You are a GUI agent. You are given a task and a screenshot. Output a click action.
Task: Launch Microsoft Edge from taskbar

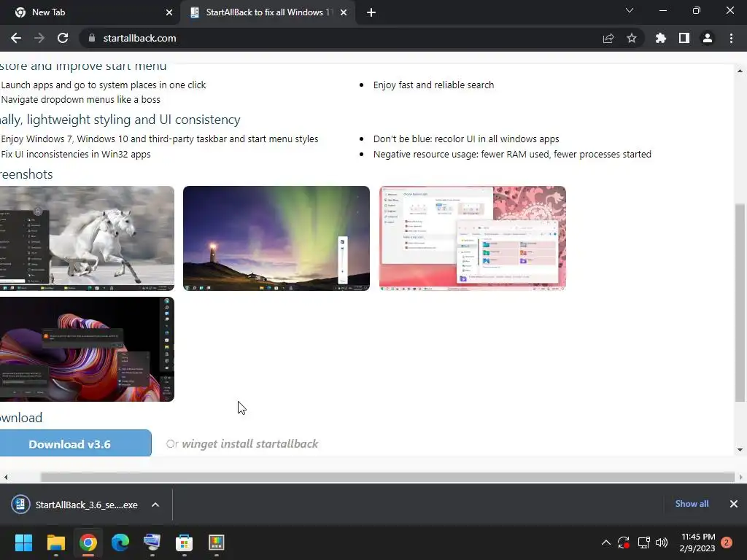point(120,542)
